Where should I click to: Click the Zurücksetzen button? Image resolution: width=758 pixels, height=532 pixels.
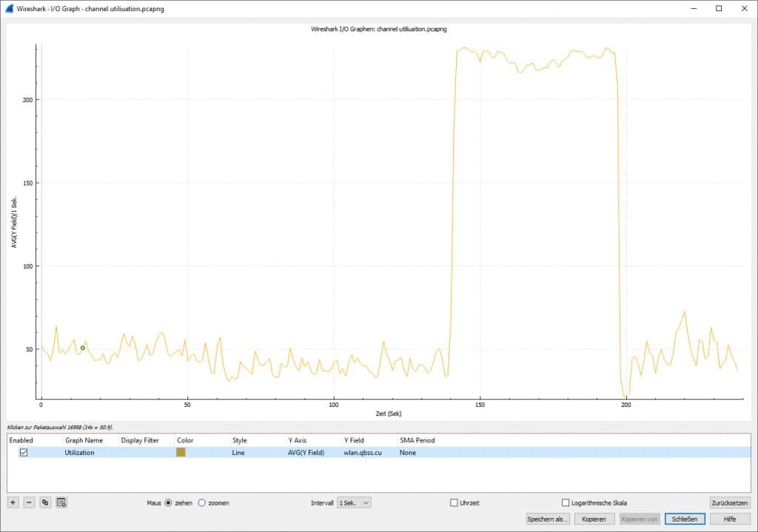[x=729, y=503]
